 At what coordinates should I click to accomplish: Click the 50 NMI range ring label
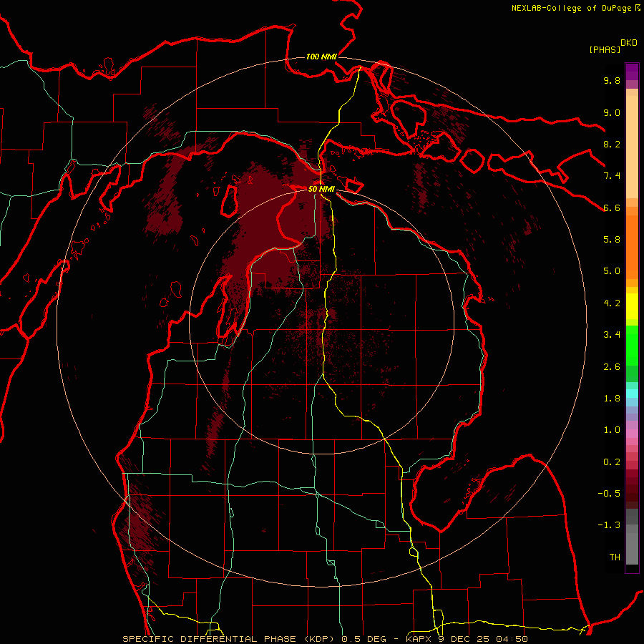coord(321,189)
